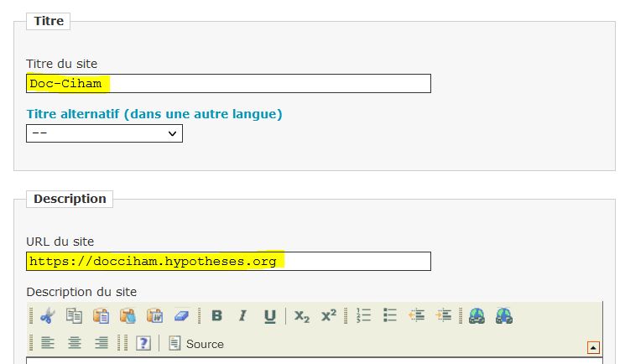This screenshot has height=364, width=625.
Task: Click the Titre du site field
Action: (x=228, y=83)
